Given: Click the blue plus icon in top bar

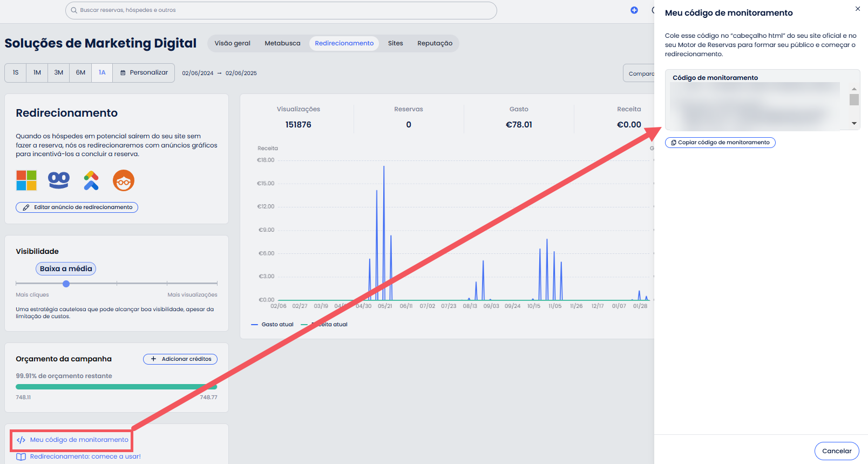Looking at the screenshot, I should (634, 10).
